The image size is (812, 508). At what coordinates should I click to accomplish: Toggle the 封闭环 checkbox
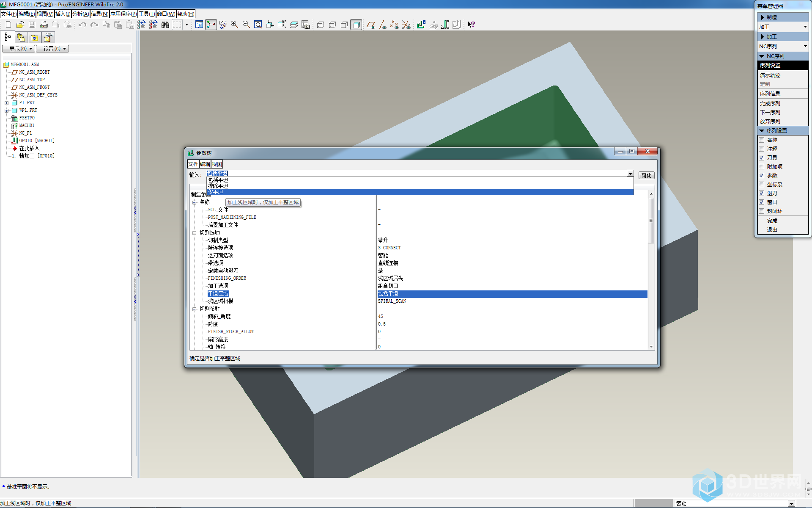pos(762,211)
